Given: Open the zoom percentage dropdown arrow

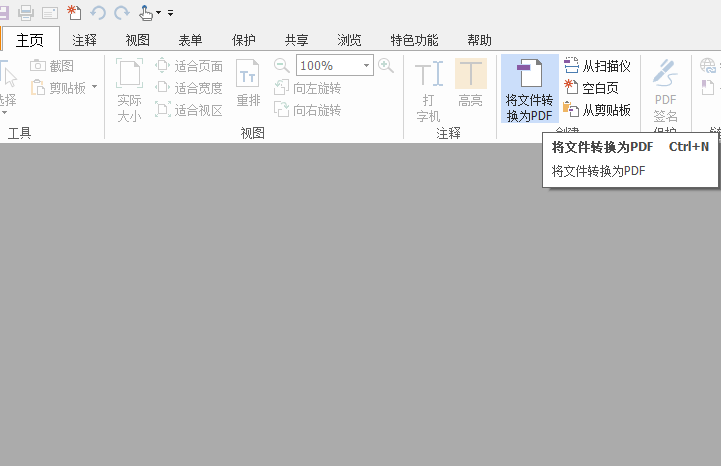Looking at the screenshot, I should tap(366, 65).
